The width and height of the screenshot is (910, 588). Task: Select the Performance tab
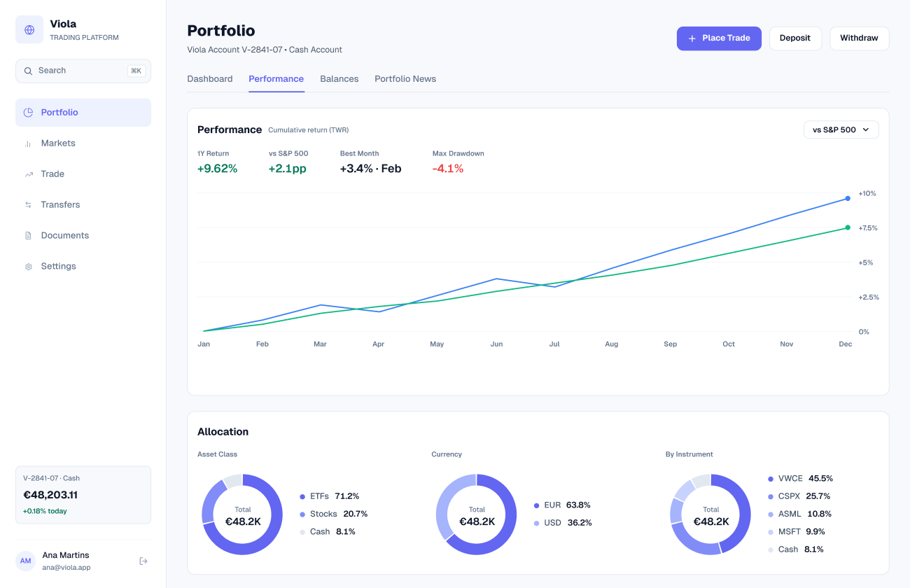276,78
